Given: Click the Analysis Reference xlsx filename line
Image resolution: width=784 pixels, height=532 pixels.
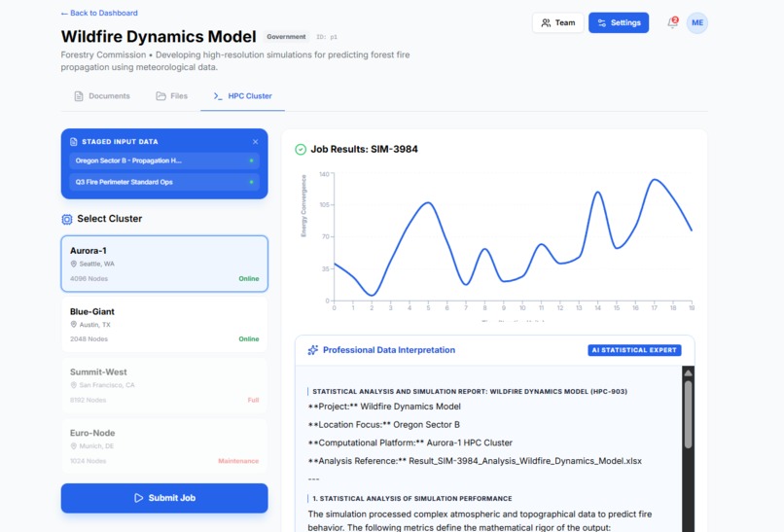Looking at the screenshot, I should tap(475, 461).
